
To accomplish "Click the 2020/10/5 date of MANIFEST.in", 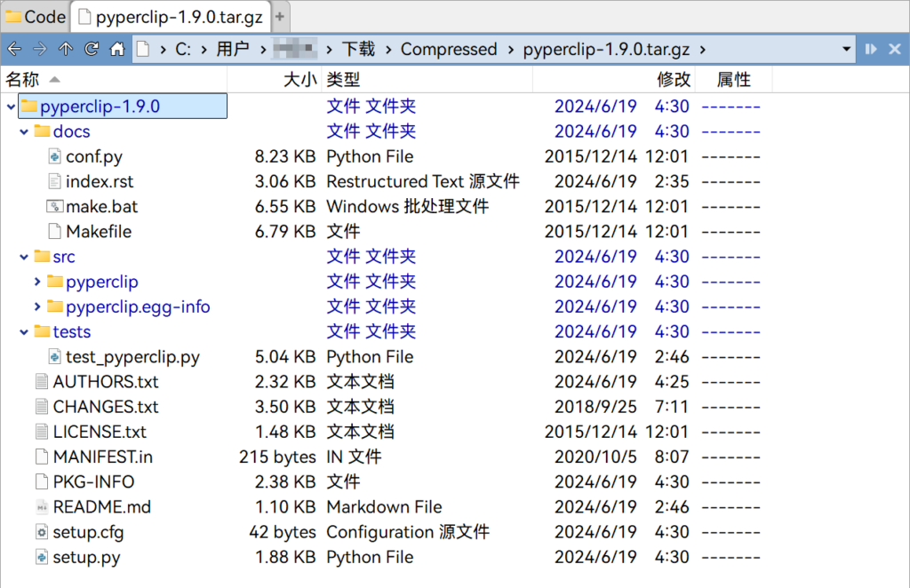I will point(595,457).
